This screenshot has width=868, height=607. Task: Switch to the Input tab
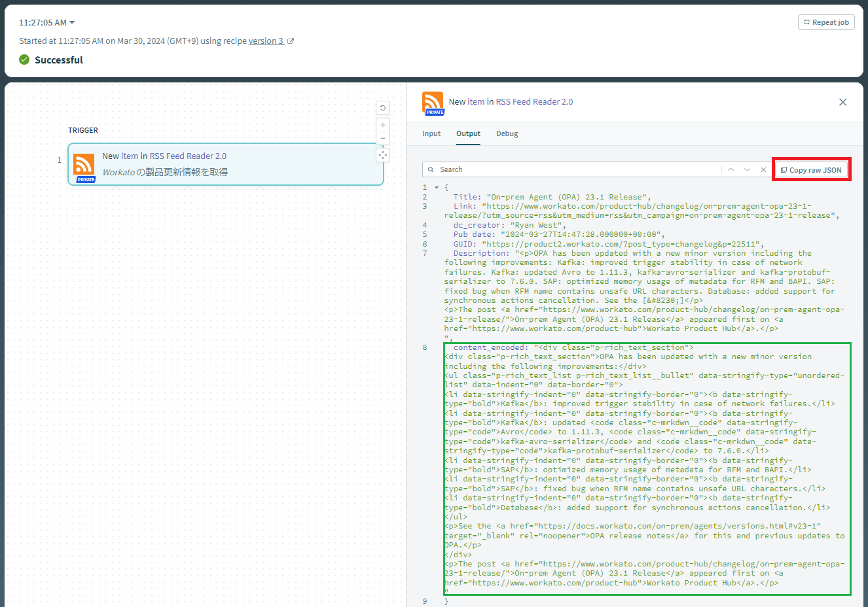(431, 133)
